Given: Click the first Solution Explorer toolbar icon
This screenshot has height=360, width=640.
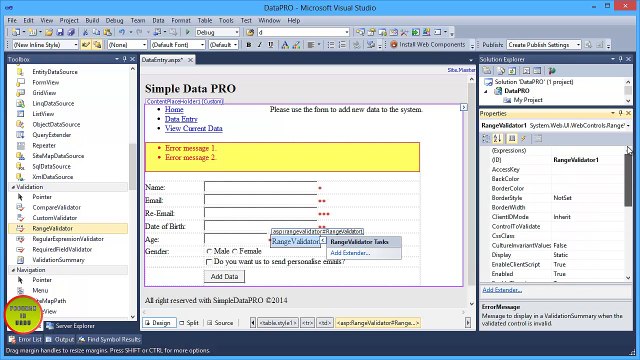Looking at the screenshot, I should pos(487,71).
